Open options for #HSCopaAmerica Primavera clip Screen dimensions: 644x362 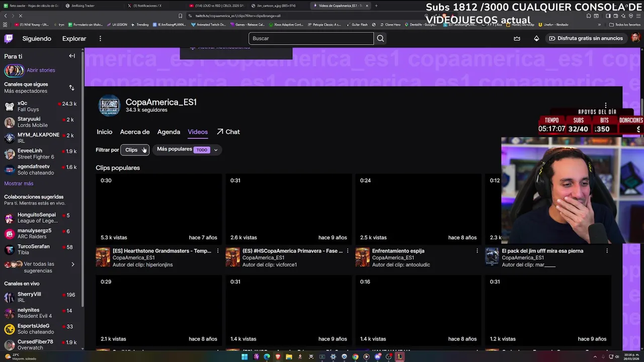point(348,251)
